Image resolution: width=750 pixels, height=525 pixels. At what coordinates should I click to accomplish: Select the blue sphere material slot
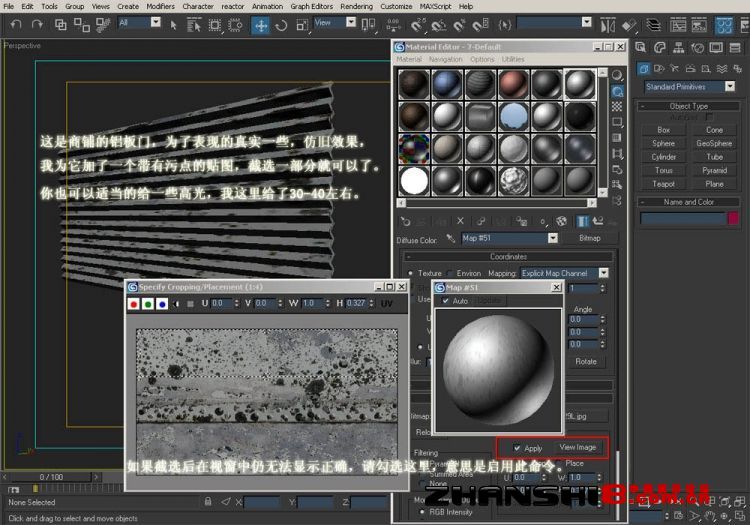(447, 84)
